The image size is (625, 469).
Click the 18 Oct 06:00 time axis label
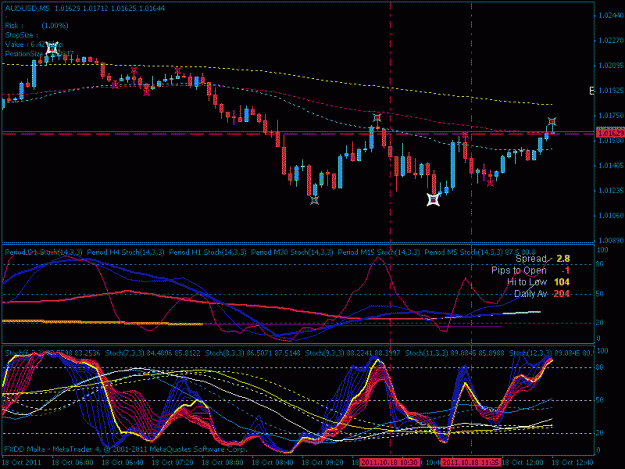(72, 463)
